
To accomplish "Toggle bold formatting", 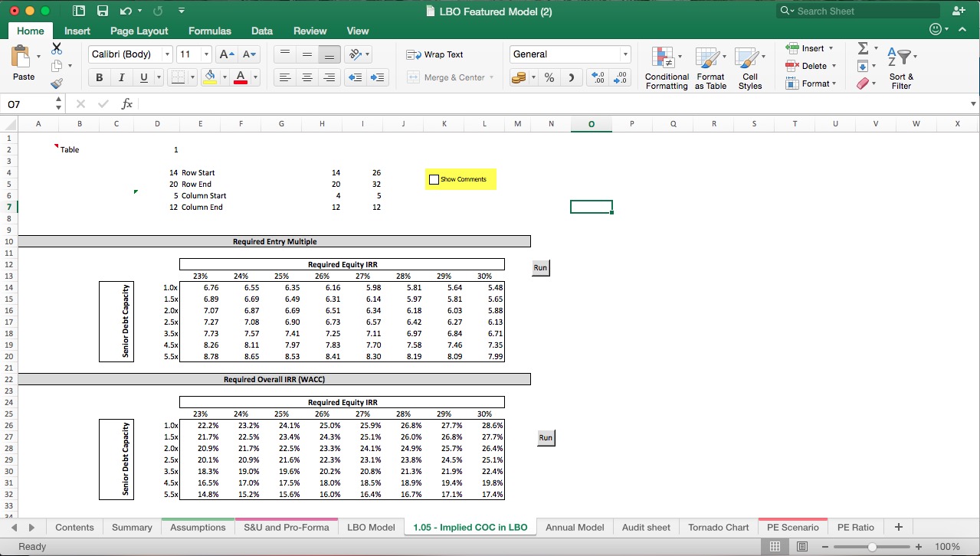I will (x=98, y=77).
